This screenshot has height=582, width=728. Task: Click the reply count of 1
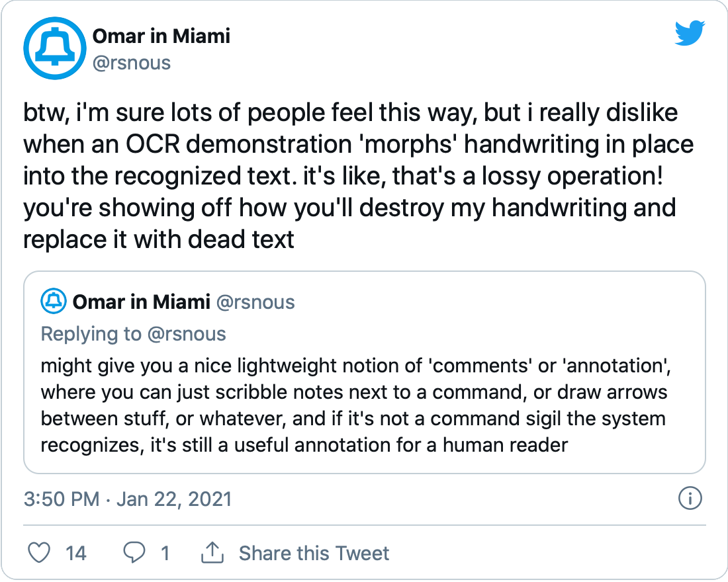(x=165, y=553)
